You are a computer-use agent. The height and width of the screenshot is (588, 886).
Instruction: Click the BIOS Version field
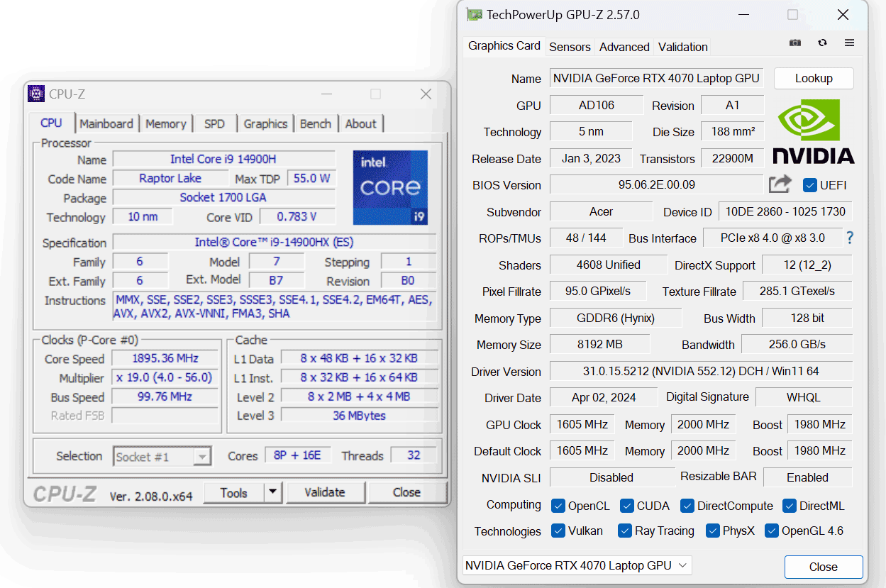tap(657, 184)
